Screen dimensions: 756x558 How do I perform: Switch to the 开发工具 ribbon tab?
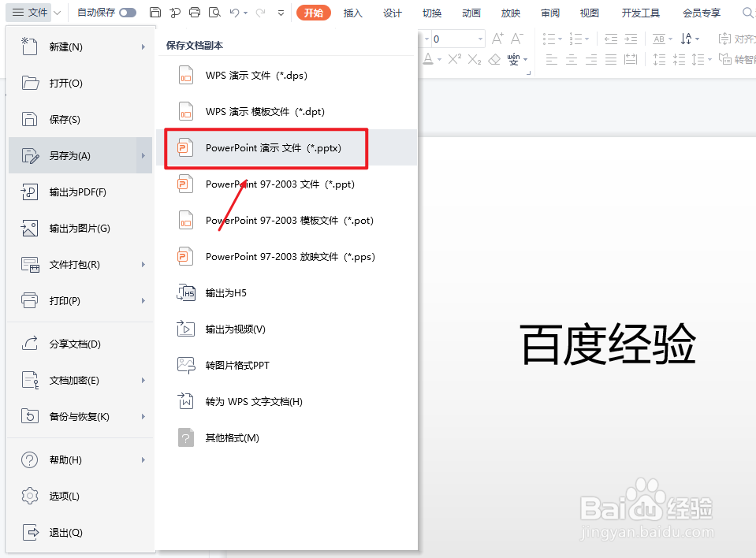641,13
